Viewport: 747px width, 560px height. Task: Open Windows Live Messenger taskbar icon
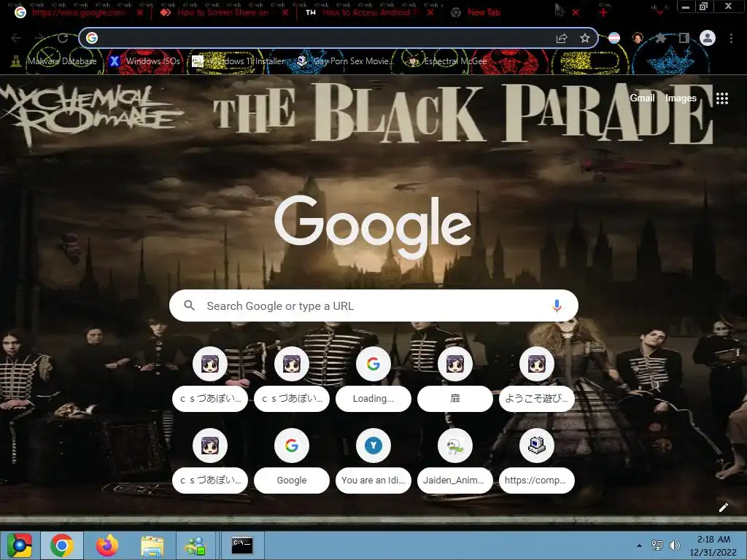pos(196,545)
